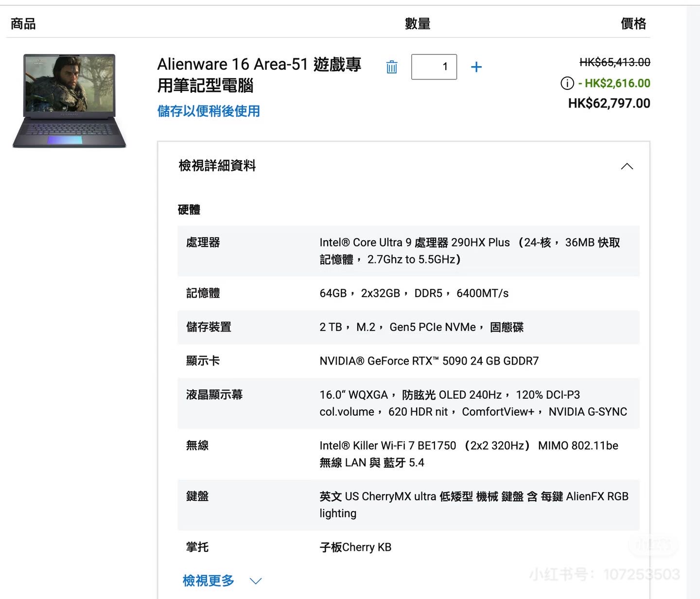
Task: Collapse the 檢視詳細資料 section chevron
Action: tap(627, 166)
